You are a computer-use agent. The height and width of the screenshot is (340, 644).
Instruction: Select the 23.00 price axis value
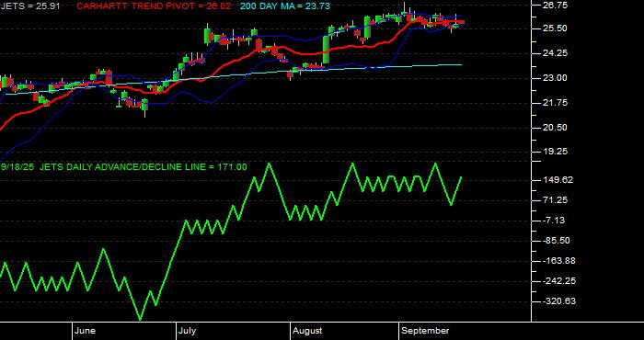[x=556, y=78]
